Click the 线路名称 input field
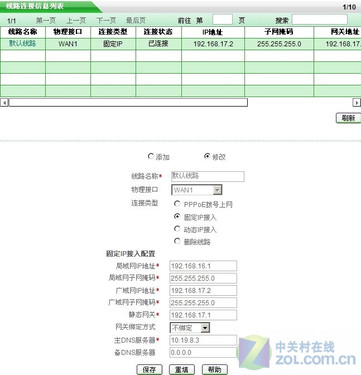The image size is (361, 375). pyautogui.click(x=208, y=176)
